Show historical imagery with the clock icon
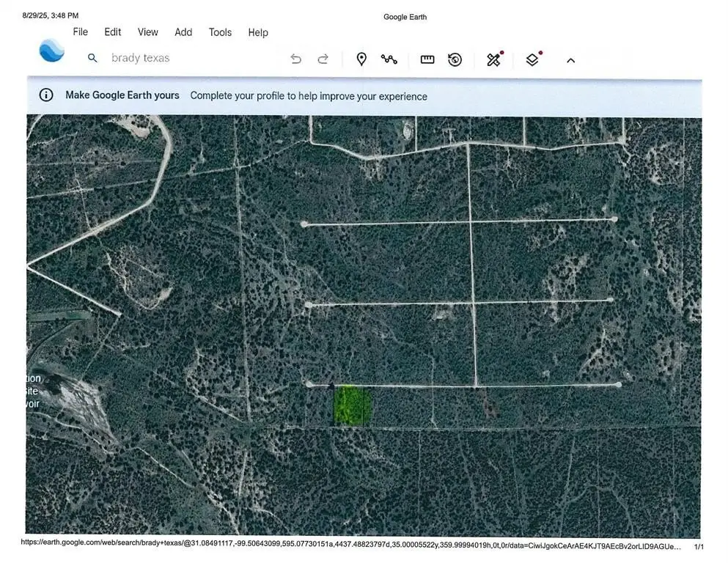This screenshot has width=728, height=563. (455, 59)
